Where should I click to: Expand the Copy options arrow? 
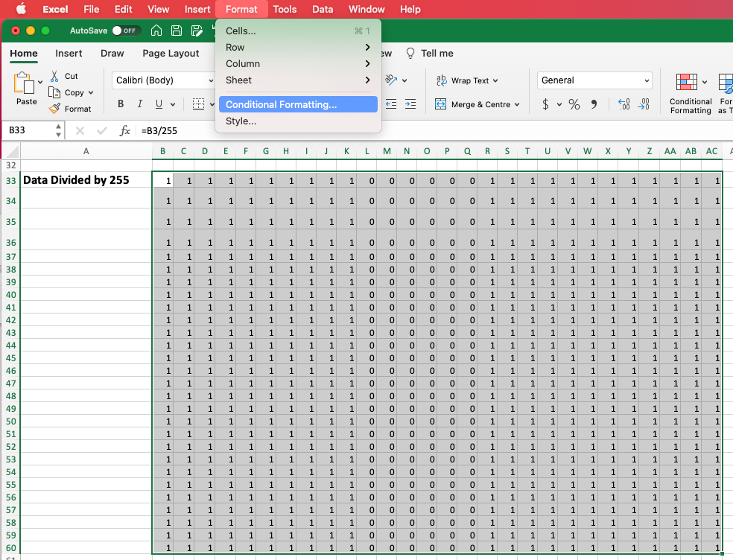91,92
